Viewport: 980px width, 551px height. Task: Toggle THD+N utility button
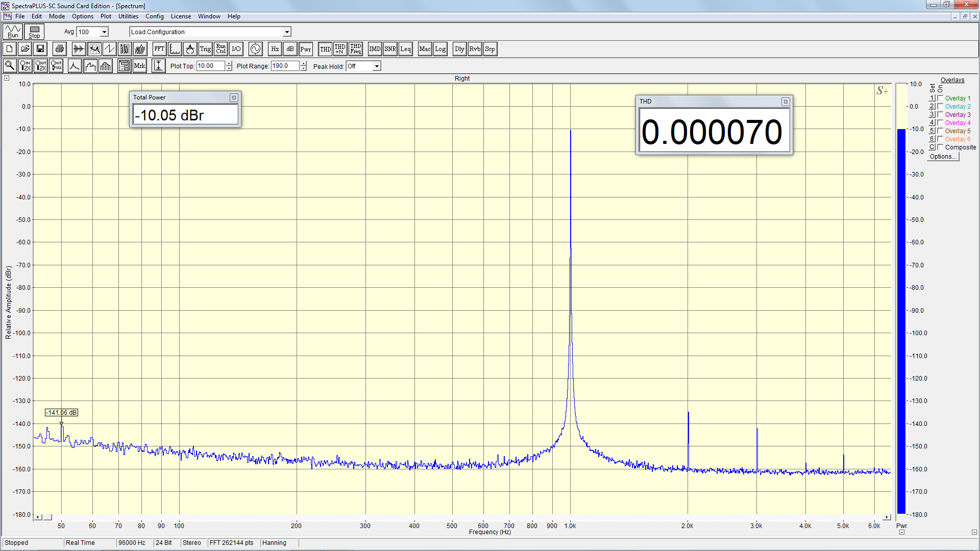340,49
